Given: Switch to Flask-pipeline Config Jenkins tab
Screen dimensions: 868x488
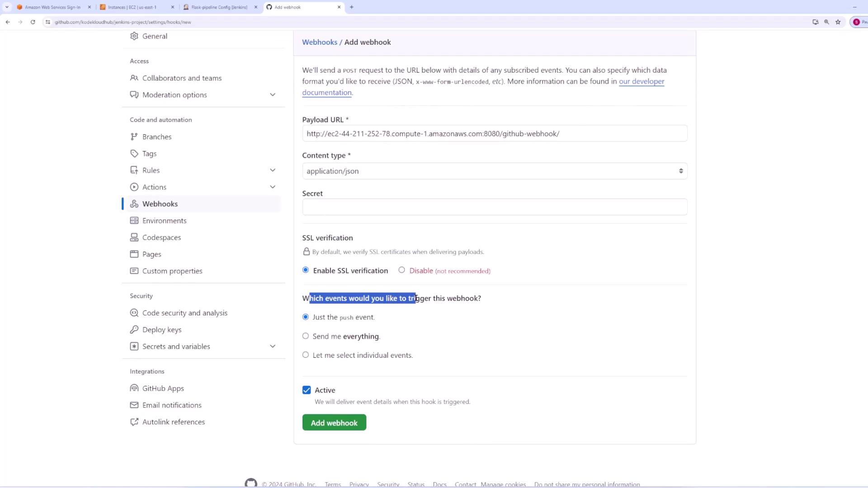Looking at the screenshot, I should 219,7.
